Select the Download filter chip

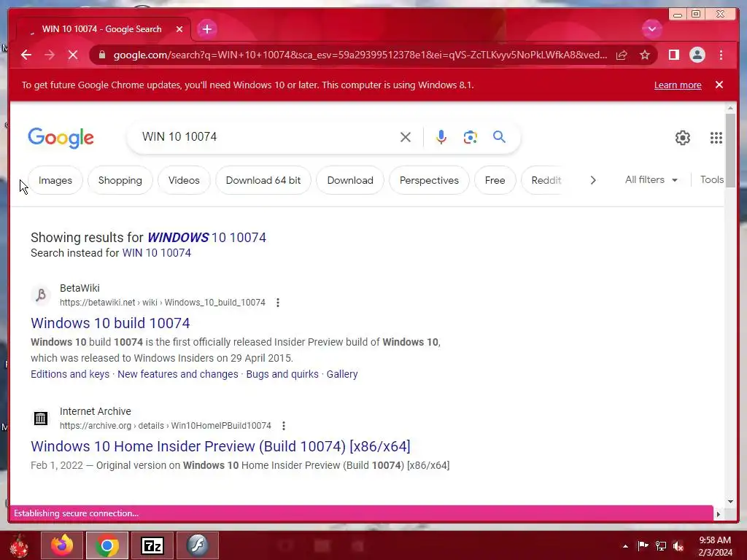[x=350, y=181]
